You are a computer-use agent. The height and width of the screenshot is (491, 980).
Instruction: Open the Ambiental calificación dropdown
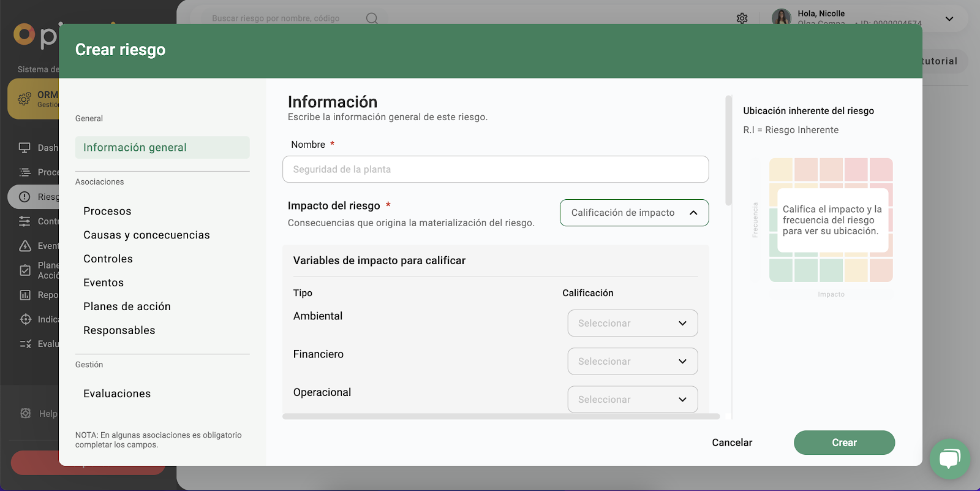click(632, 323)
